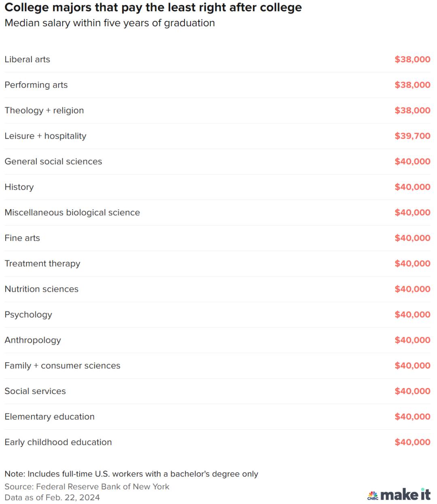Click the chart title about college majors

pyautogui.click(x=153, y=8)
